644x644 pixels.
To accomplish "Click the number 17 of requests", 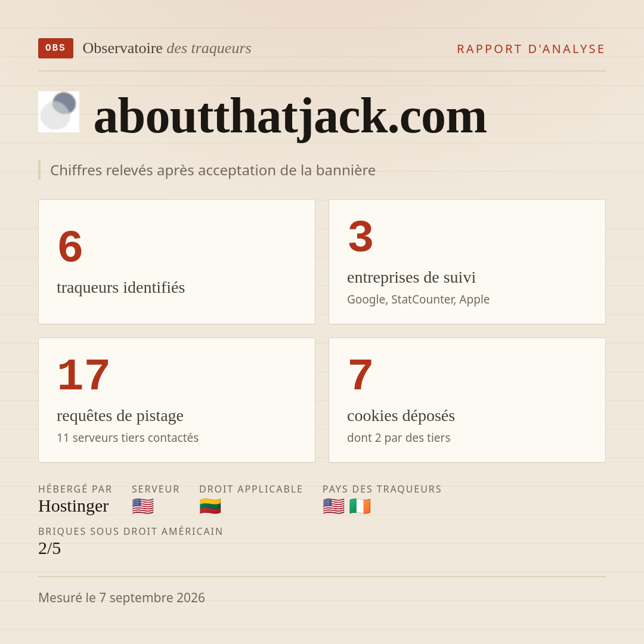I will pyautogui.click(x=83, y=375).
